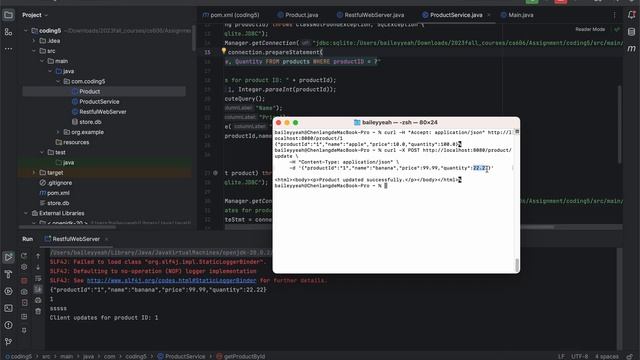
Task: Collapse the com.coding5 package
Action: click(x=58, y=81)
